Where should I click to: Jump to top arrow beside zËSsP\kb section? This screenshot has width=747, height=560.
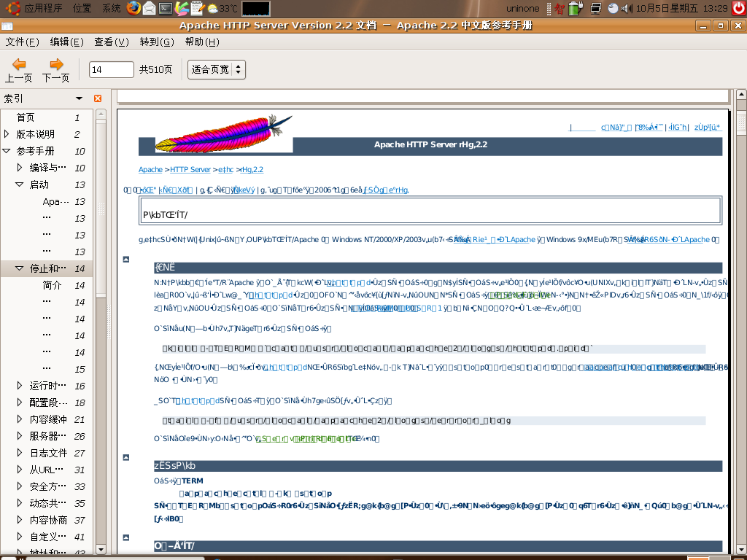125,458
